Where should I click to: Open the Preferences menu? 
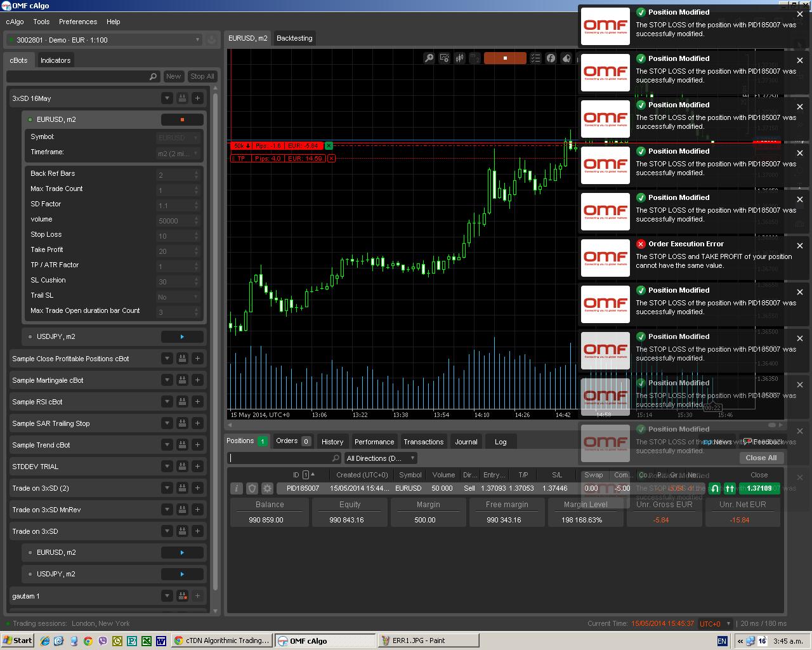tap(78, 22)
